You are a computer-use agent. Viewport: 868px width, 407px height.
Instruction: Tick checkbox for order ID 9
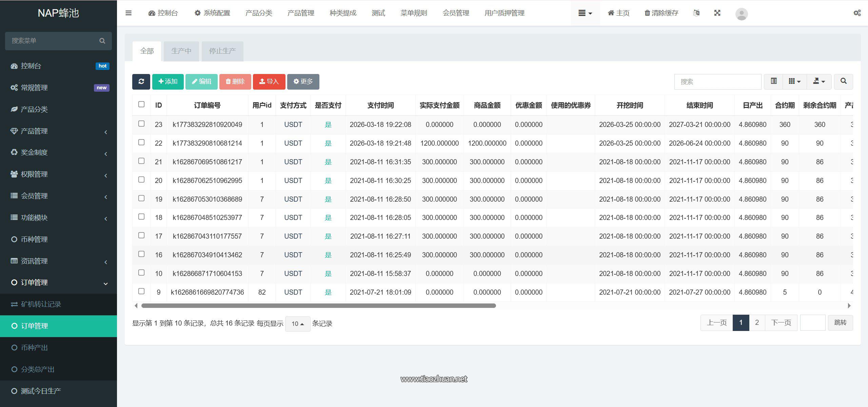tap(141, 292)
